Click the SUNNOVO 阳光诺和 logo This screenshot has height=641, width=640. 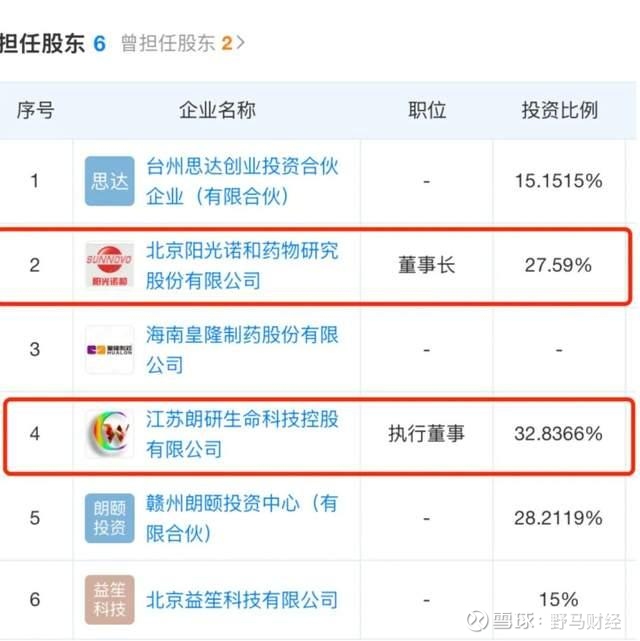[x=109, y=265]
